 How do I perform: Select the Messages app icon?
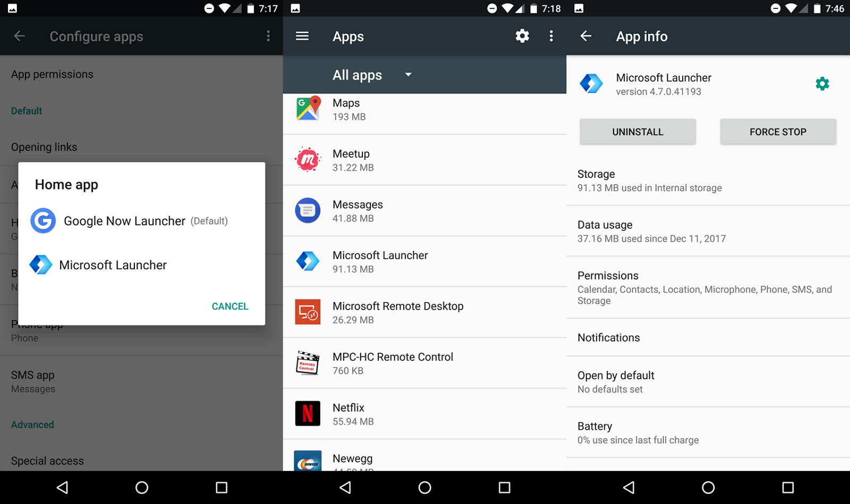308,210
